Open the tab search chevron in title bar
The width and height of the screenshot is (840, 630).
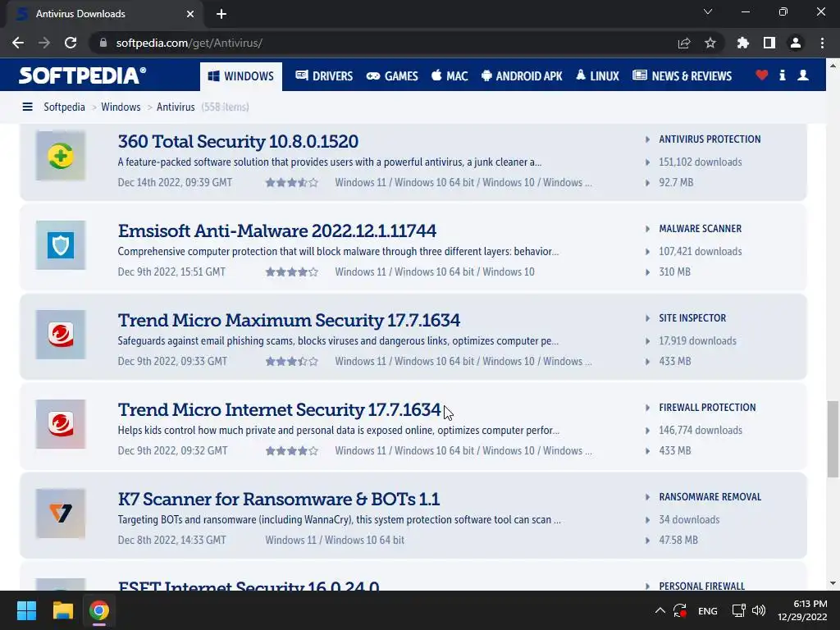(x=708, y=11)
